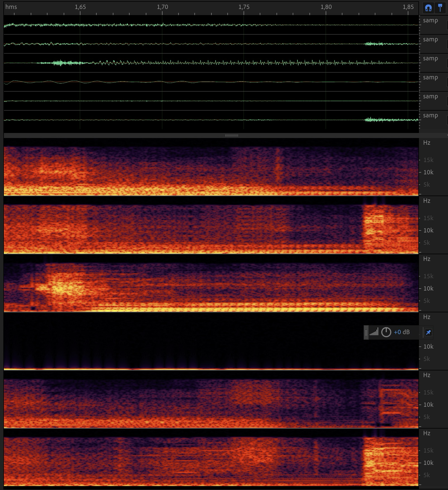Image resolution: width=448 pixels, height=490 pixels.
Task: Grab the dotted grip handle of HUD
Action: pos(366,332)
